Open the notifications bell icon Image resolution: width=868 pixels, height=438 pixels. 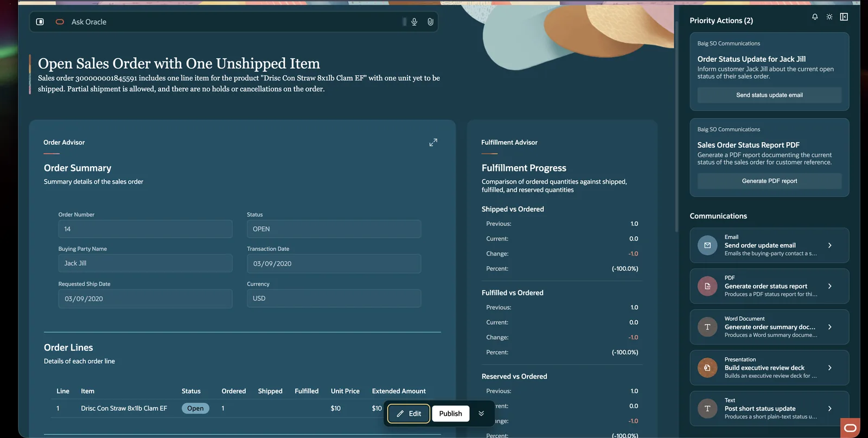point(815,17)
